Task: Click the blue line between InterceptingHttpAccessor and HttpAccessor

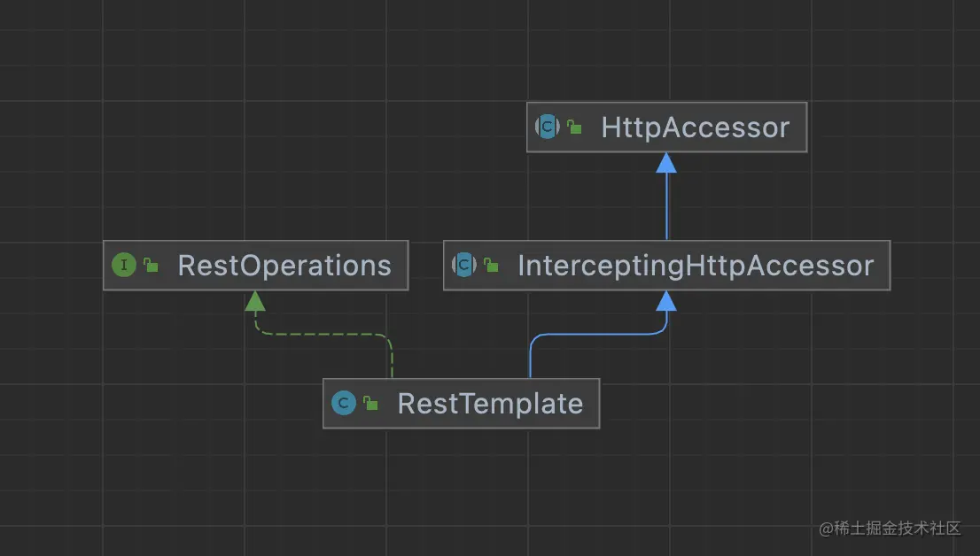Action: 666,208
